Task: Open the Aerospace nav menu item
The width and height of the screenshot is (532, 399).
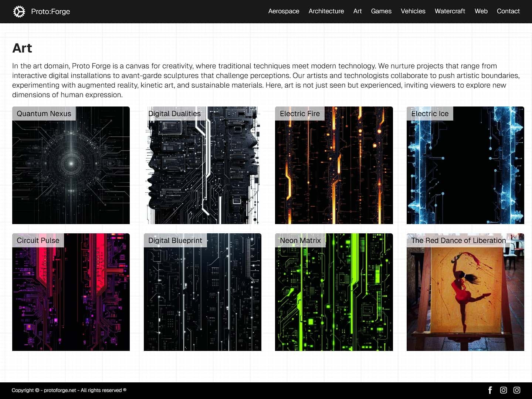Action: tap(284, 11)
